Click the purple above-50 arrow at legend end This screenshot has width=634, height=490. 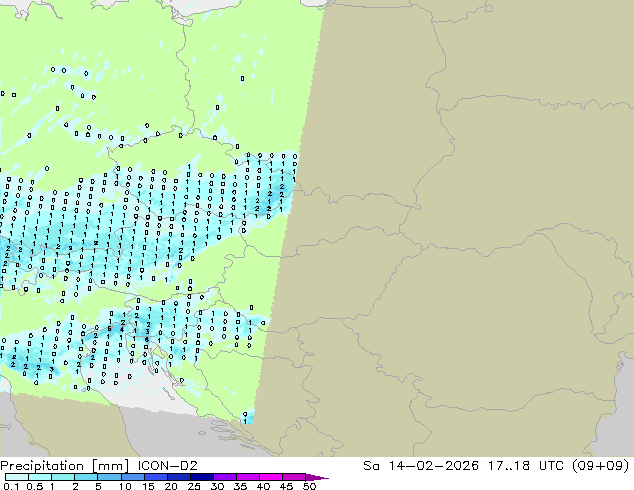point(317,477)
